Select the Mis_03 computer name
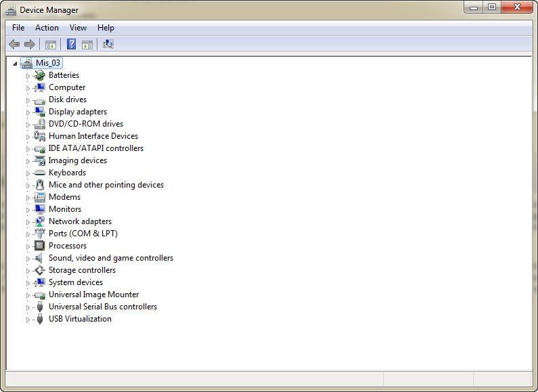This screenshot has height=392, width=538. [48, 63]
